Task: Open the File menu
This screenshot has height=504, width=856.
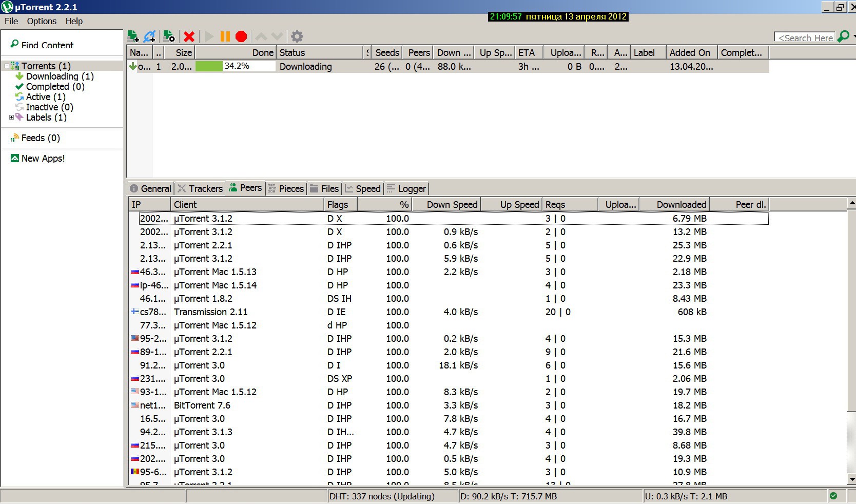Action: [x=11, y=21]
